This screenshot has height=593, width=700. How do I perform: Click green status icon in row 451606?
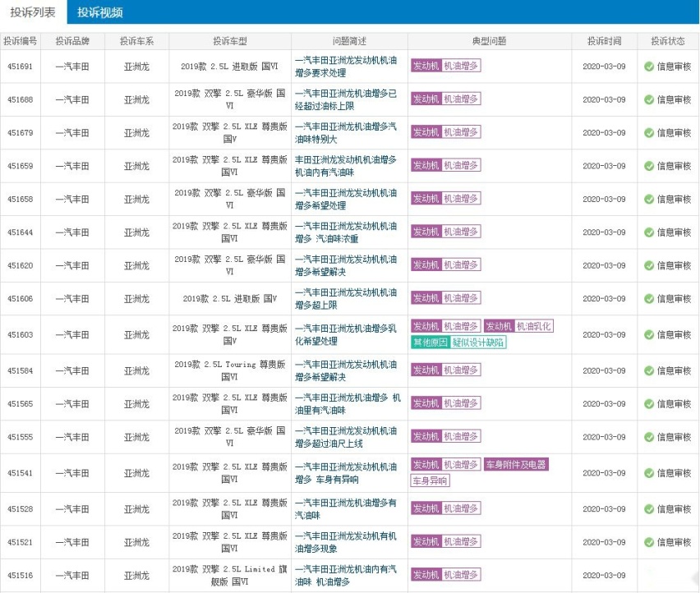click(x=649, y=298)
